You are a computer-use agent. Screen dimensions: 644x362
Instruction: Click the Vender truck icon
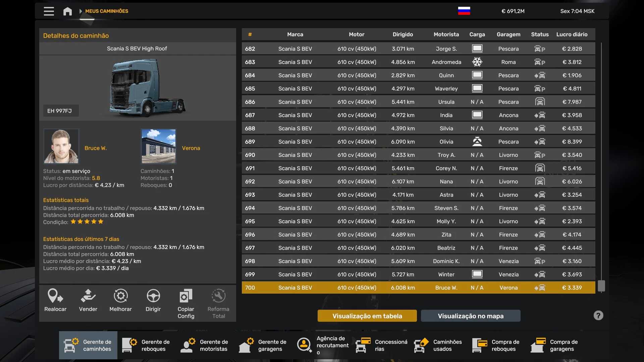click(x=88, y=296)
